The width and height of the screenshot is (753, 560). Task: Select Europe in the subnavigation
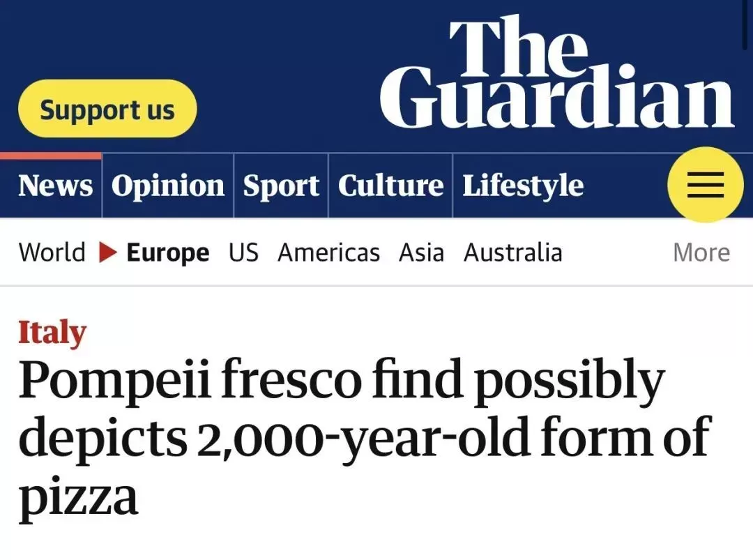point(167,253)
